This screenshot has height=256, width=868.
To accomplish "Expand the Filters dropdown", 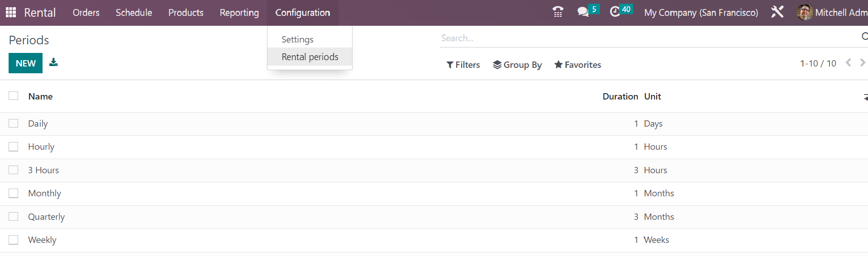I will (463, 65).
